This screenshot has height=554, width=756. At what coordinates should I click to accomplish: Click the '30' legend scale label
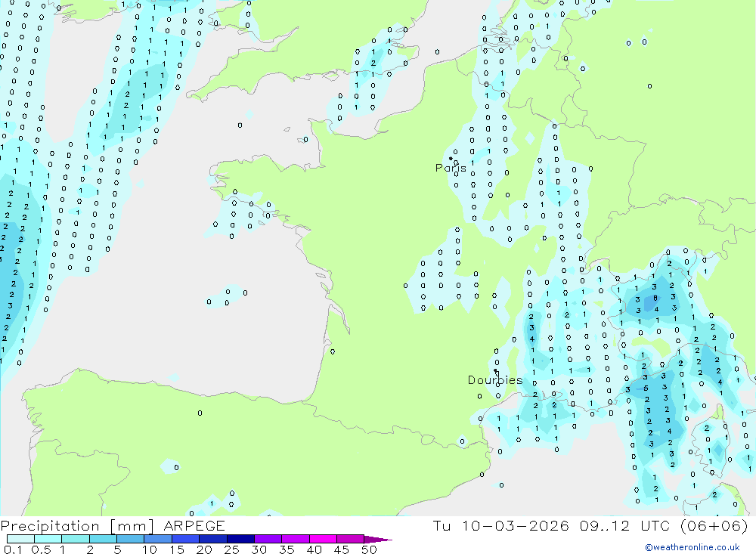(259, 549)
